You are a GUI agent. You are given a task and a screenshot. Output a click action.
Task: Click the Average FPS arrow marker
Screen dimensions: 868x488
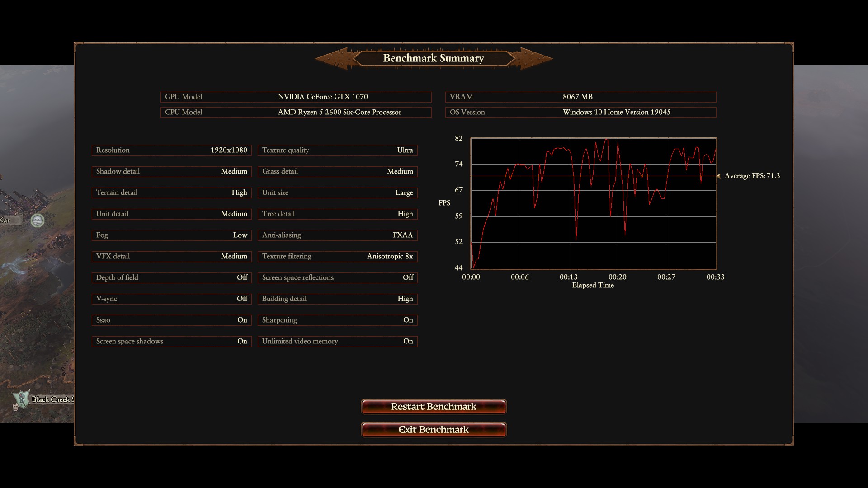[x=718, y=176]
